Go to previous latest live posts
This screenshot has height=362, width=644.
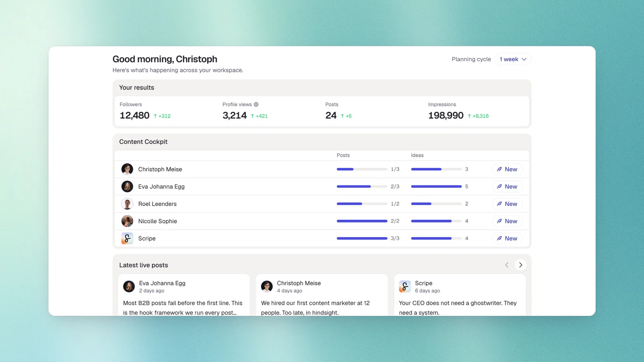click(x=507, y=265)
